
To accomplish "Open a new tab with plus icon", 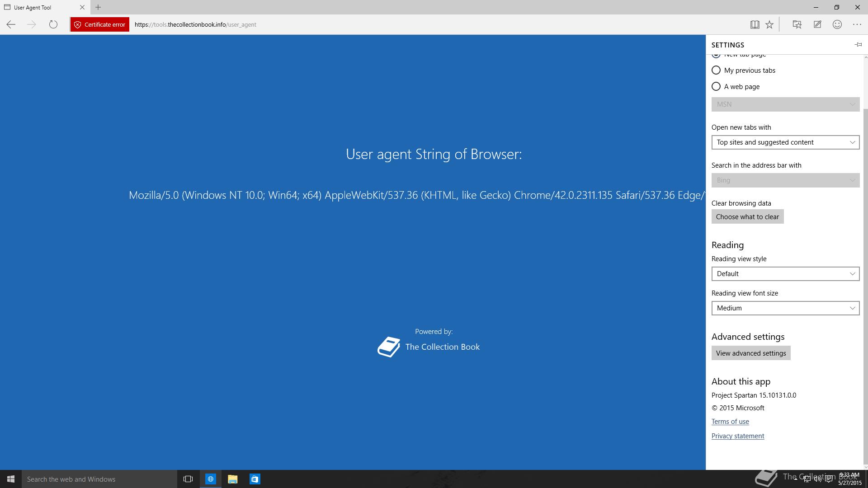I will pyautogui.click(x=98, y=7).
